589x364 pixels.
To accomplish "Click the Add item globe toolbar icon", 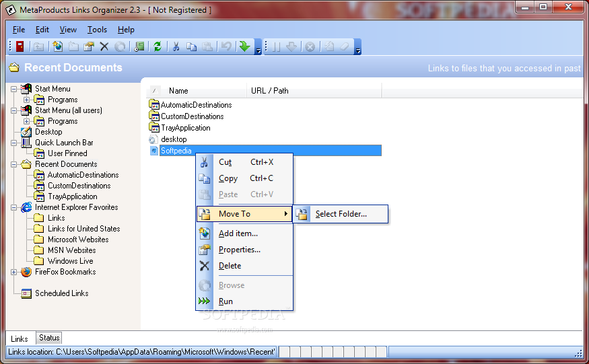I will pyautogui.click(x=57, y=46).
